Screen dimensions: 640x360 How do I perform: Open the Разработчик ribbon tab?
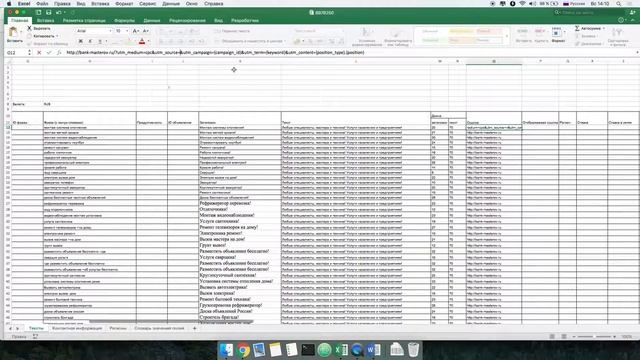245,20
